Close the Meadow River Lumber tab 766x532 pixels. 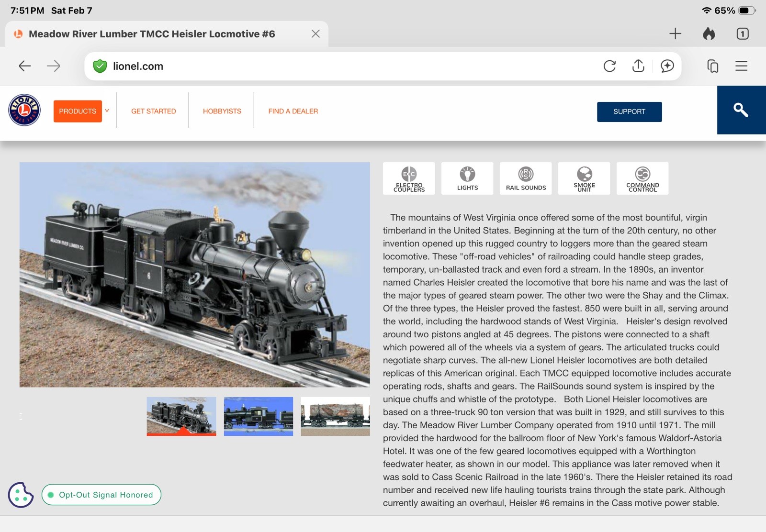(315, 33)
